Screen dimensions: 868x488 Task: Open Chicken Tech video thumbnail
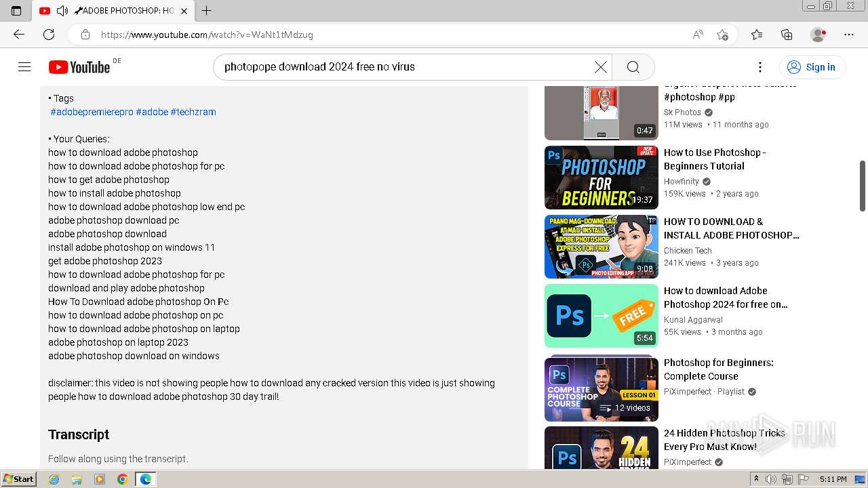pyautogui.click(x=601, y=247)
